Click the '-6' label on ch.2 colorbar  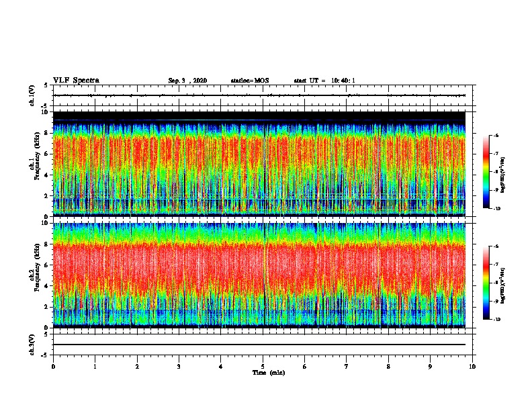(x=496, y=246)
